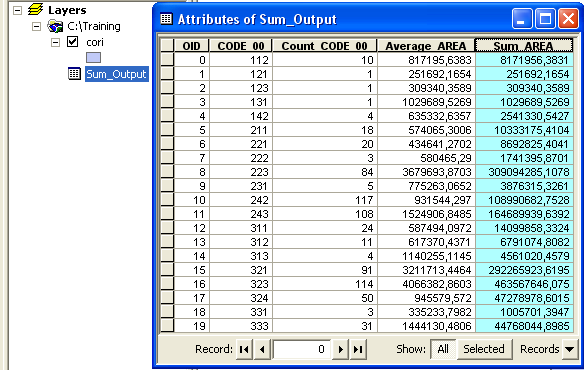Viewport: 584px width, 370px height.
Task: Go to the first record
Action: click(244, 350)
